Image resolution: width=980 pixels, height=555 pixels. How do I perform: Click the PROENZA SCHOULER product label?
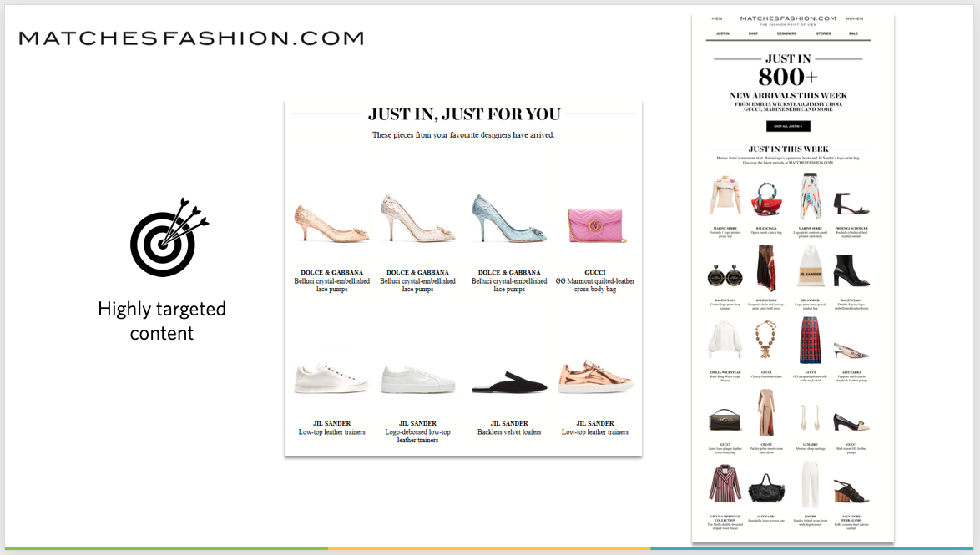(x=851, y=229)
